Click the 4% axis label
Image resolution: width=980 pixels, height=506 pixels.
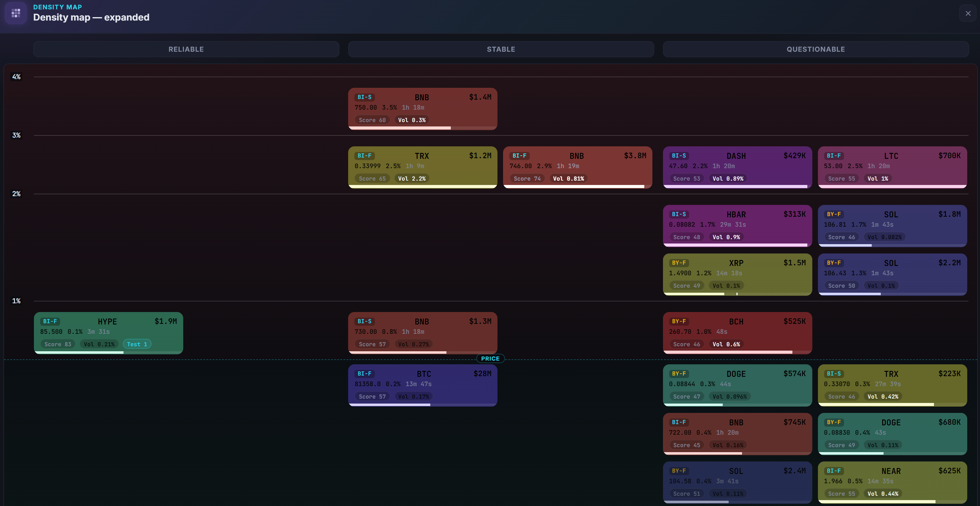click(16, 77)
